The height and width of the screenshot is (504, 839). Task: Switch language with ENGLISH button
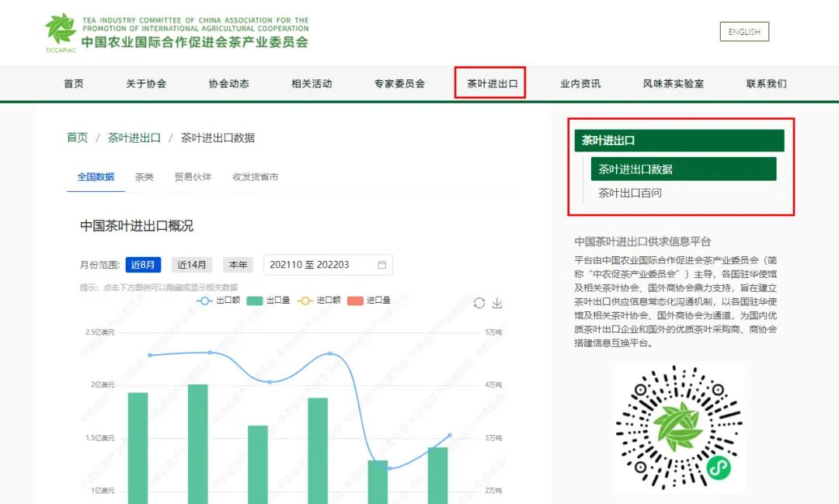tap(743, 32)
